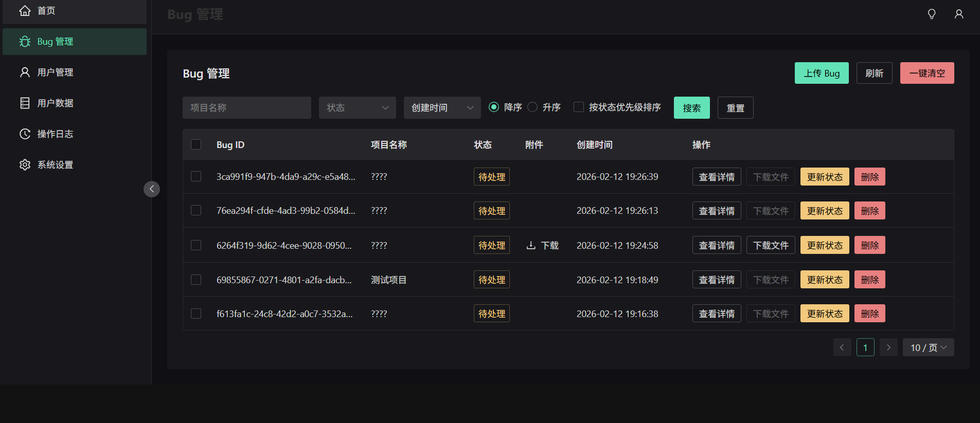Viewport: 980px width, 423px height.
Task: Click the user management person icon
Action: (25, 72)
